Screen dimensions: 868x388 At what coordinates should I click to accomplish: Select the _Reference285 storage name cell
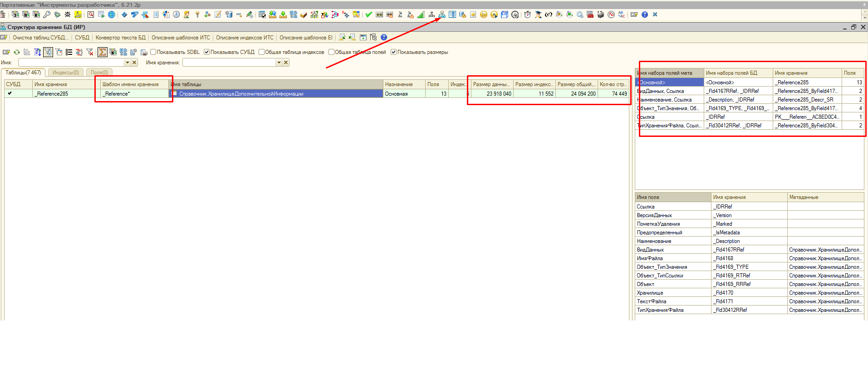click(66, 94)
